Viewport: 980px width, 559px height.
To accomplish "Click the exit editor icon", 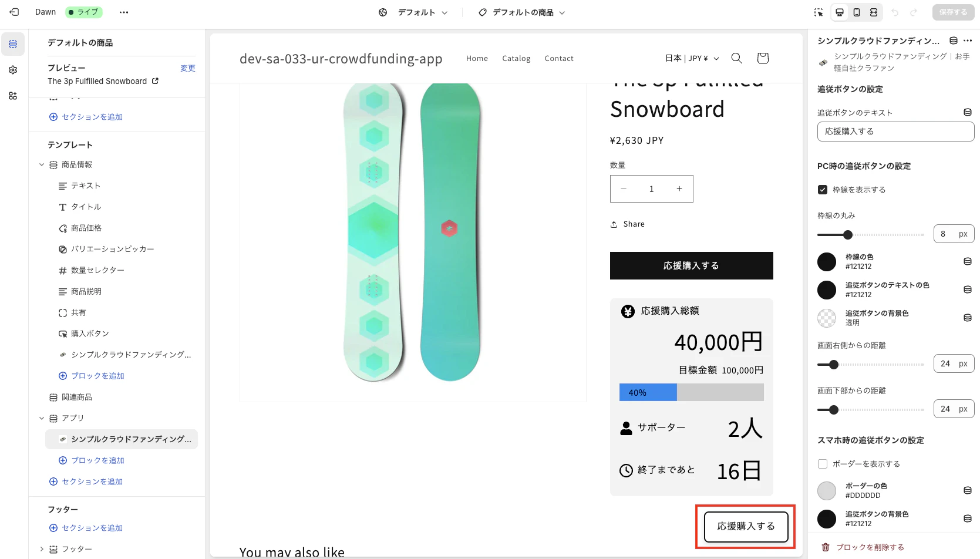I will pos(14,12).
